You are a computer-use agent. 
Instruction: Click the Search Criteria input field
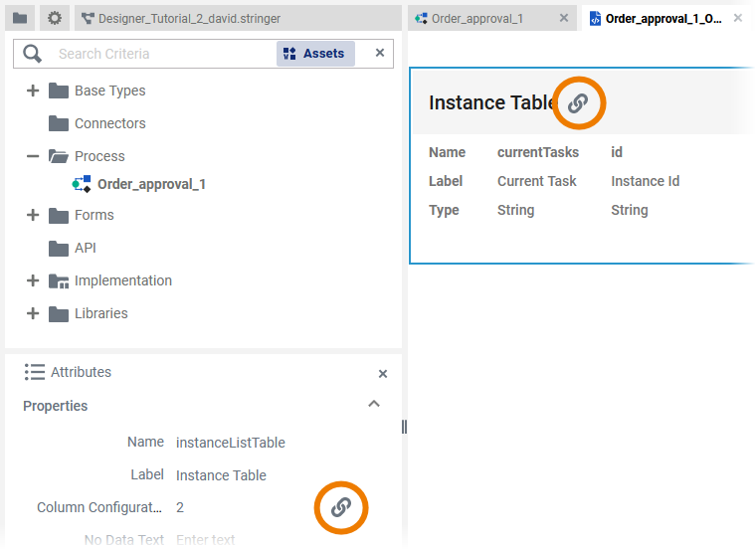(x=159, y=54)
